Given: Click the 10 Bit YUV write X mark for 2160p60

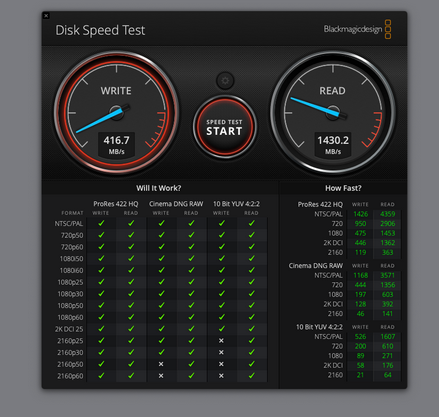Looking at the screenshot, I should [x=221, y=376].
